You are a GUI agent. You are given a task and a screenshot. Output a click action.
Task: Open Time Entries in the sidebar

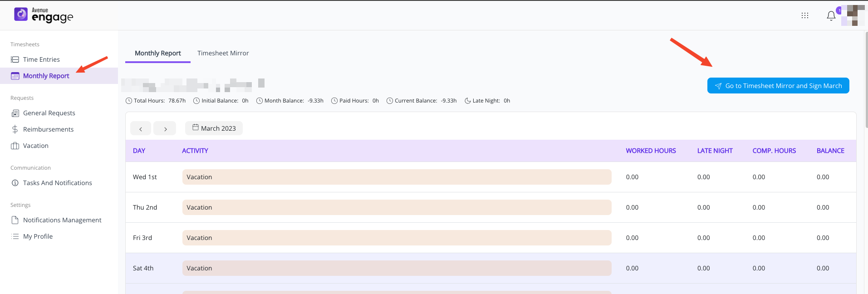[59, 59]
